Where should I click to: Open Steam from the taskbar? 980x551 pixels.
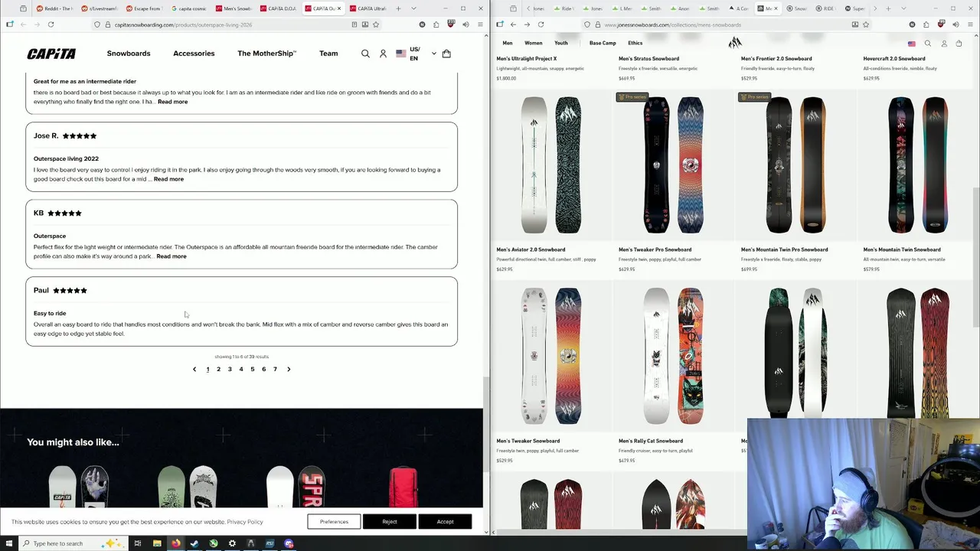pos(194,543)
